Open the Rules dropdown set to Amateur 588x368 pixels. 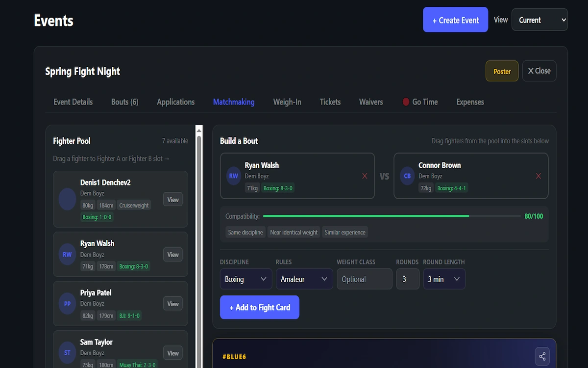pyautogui.click(x=304, y=279)
